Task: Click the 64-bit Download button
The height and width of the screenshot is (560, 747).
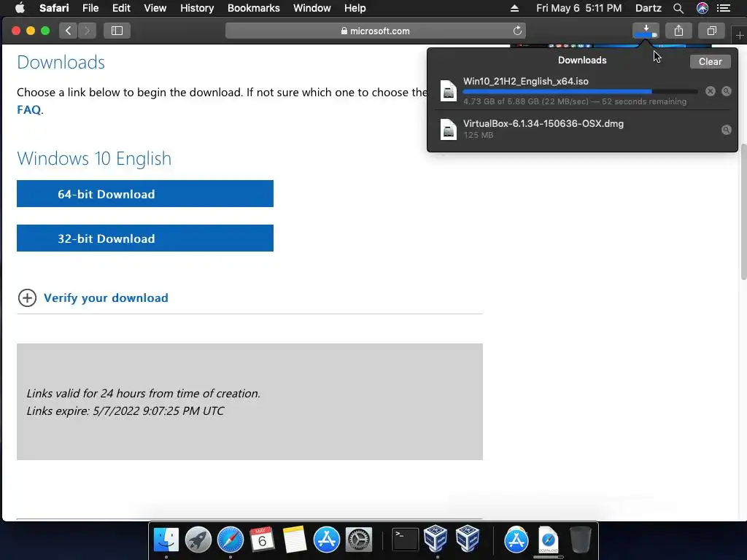Action: point(145,194)
